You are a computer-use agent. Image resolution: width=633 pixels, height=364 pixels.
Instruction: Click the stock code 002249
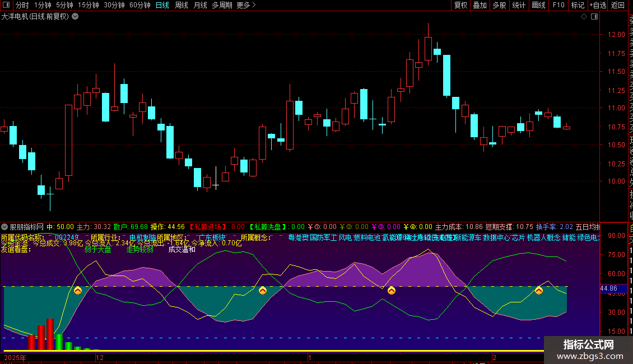pyautogui.click(x=67, y=237)
